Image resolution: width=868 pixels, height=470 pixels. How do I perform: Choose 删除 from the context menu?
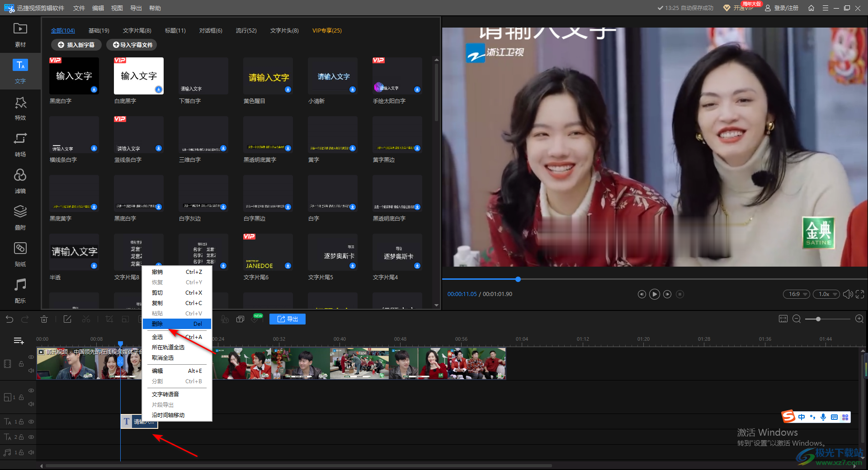(177, 324)
